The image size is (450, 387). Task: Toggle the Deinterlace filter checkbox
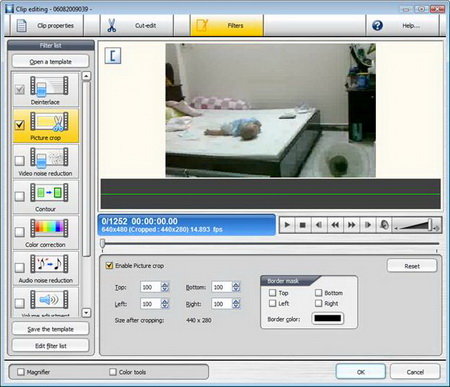(20, 89)
